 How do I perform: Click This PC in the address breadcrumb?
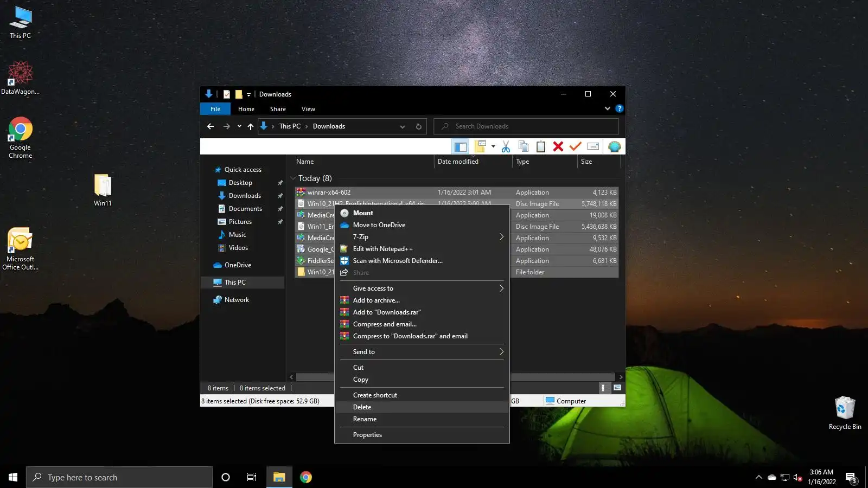pos(290,126)
